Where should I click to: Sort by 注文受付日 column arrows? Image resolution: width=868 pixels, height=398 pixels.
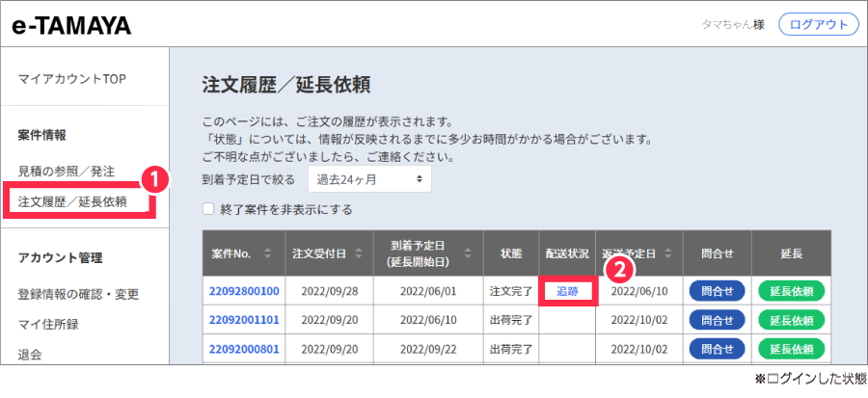tap(358, 253)
